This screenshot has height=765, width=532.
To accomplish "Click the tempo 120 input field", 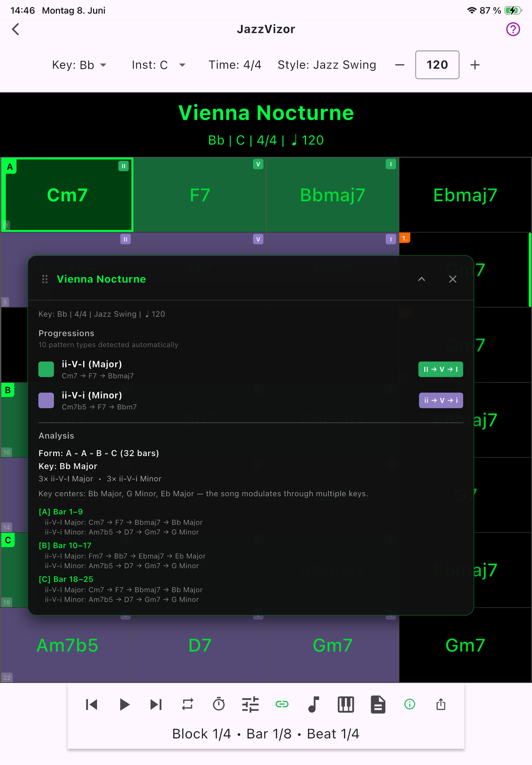I will click(x=437, y=65).
